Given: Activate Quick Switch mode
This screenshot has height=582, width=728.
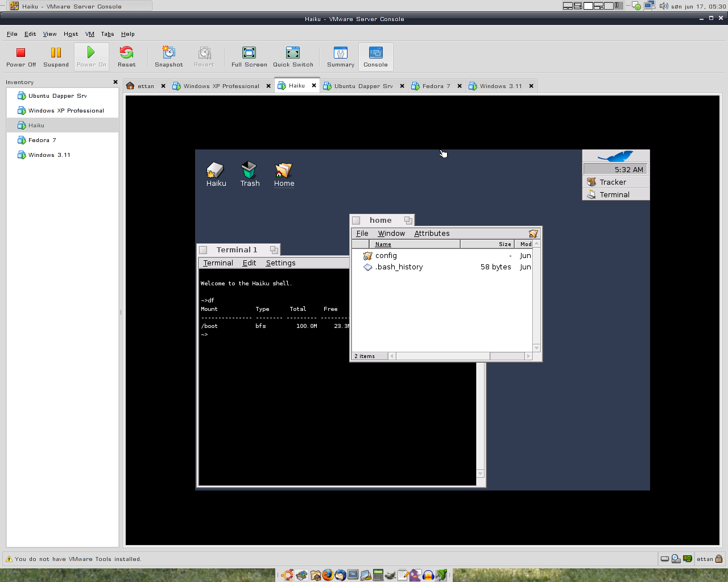Looking at the screenshot, I should [x=293, y=57].
